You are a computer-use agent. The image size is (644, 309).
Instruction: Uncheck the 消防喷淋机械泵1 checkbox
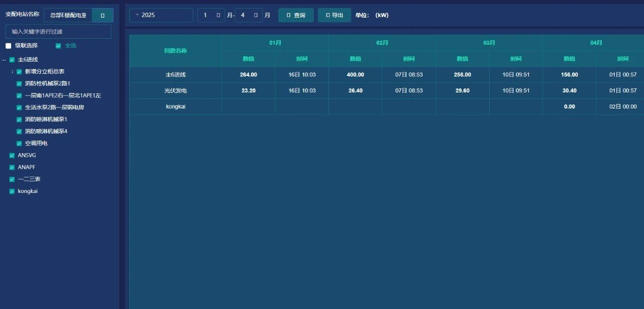pyautogui.click(x=19, y=120)
